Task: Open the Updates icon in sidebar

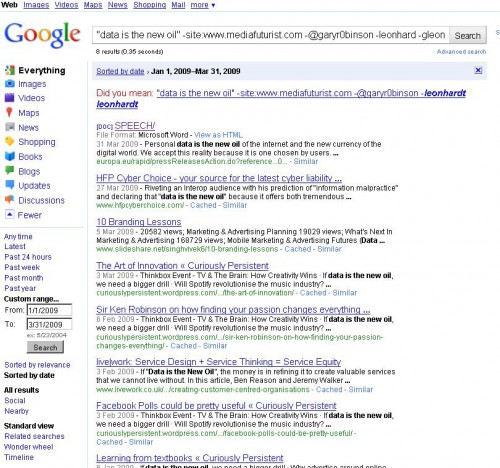Action: pyautogui.click(x=10, y=185)
